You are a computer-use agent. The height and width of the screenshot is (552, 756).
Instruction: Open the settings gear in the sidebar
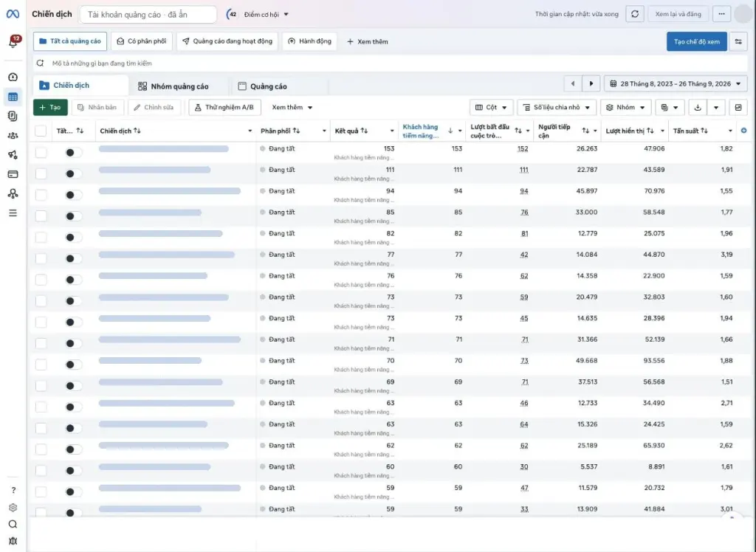13,507
